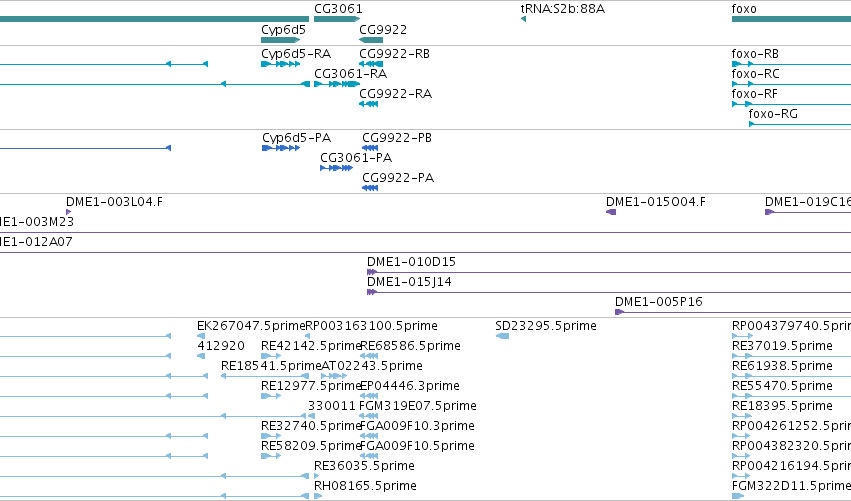The width and height of the screenshot is (851, 501).
Task: Select EST AT02243.5prime label
Action: point(372,366)
